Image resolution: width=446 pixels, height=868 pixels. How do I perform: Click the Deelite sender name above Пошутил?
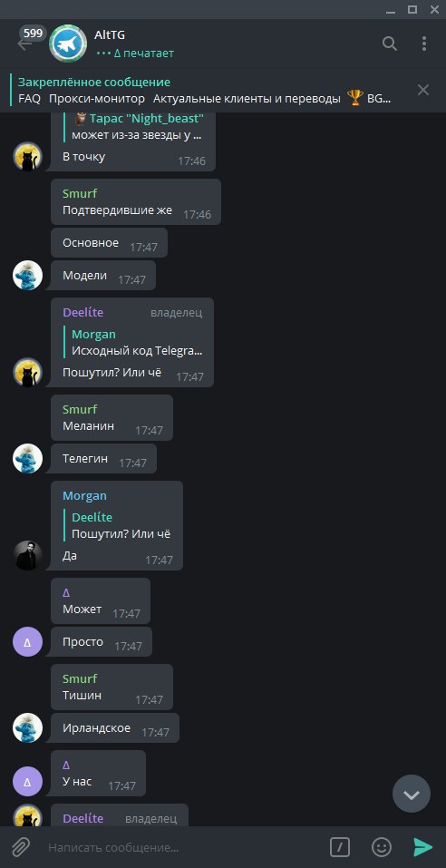tap(83, 312)
